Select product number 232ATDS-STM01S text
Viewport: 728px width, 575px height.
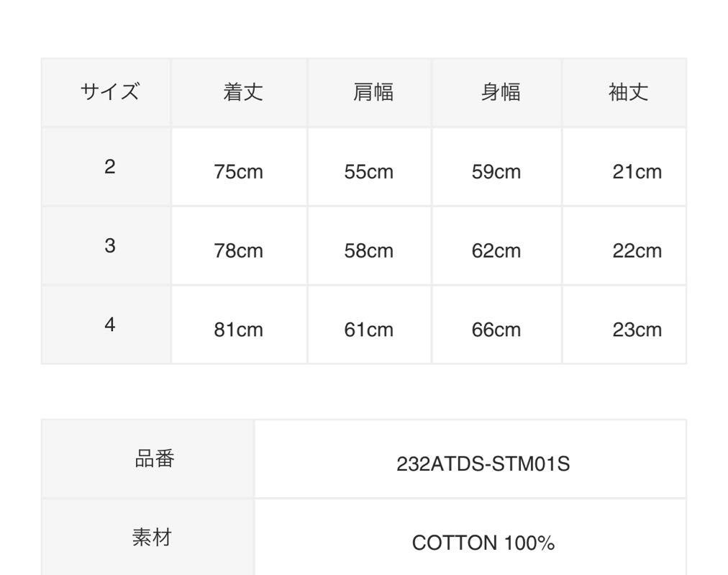(x=483, y=464)
